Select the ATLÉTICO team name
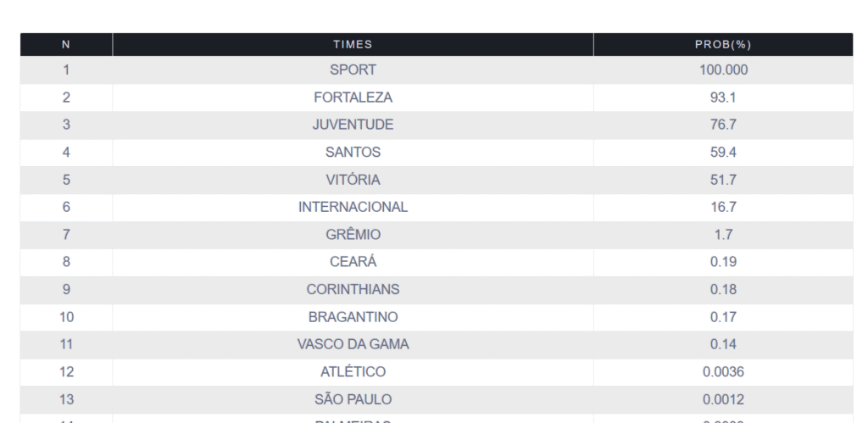 353,371
